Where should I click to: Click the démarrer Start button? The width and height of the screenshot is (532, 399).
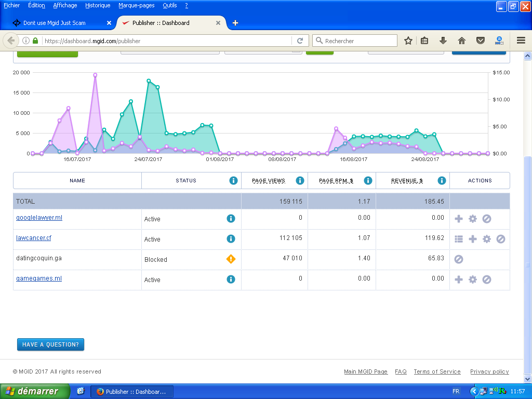click(35, 391)
